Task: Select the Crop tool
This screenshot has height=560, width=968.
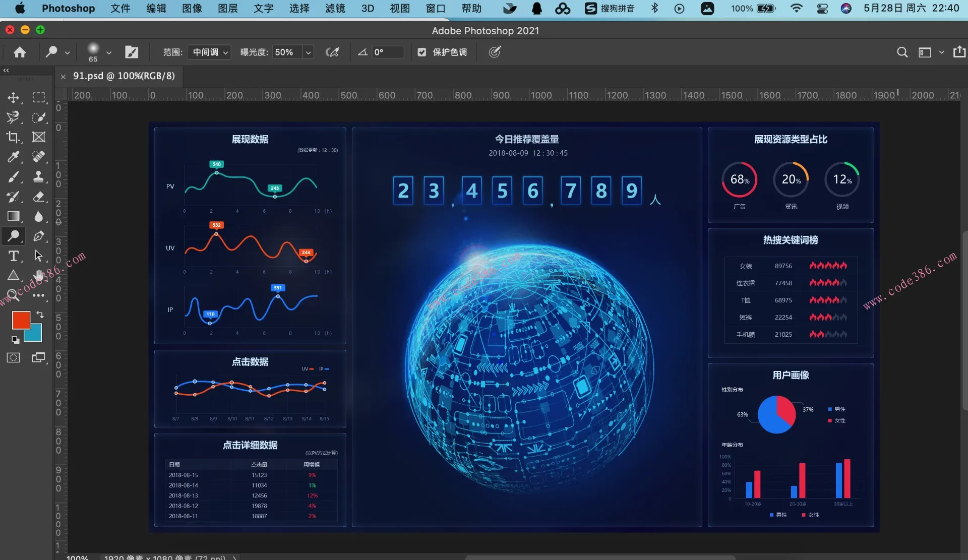Action: pyautogui.click(x=14, y=137)
